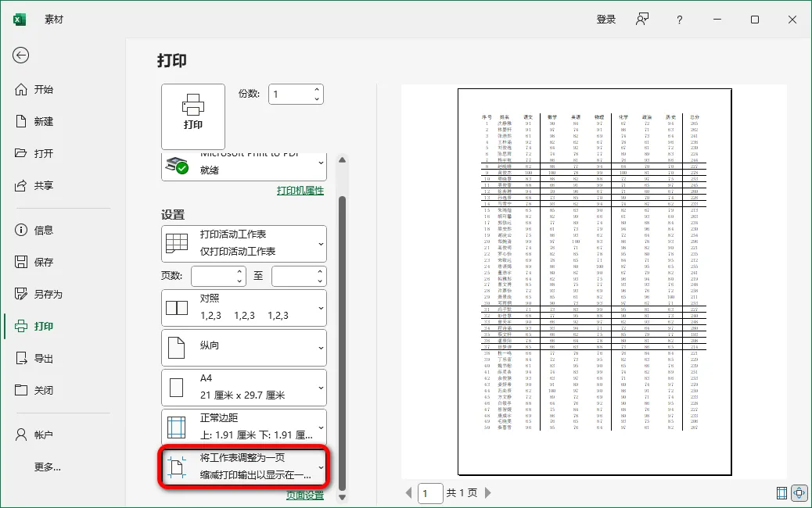Click the 打印 sidebar item
Image resolution: width=812 pixels, height=508 pixels.
pyautogui.click(x=34, y=327)
